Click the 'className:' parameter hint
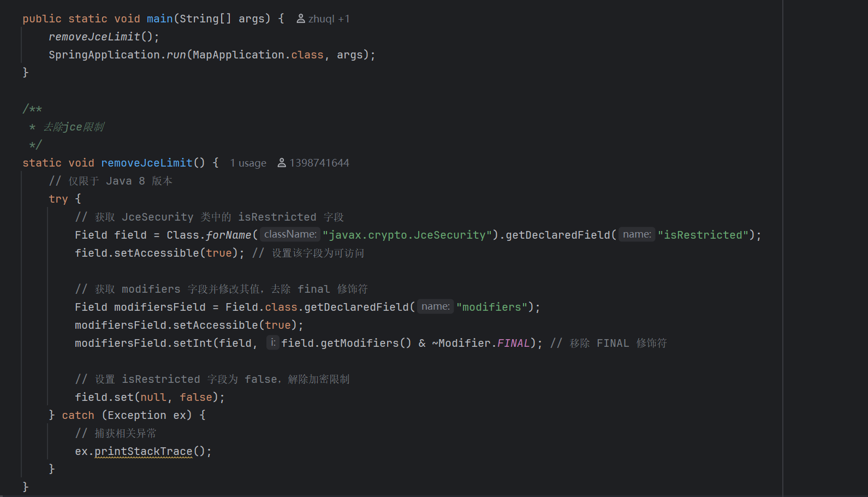 (x=290, y=234)
